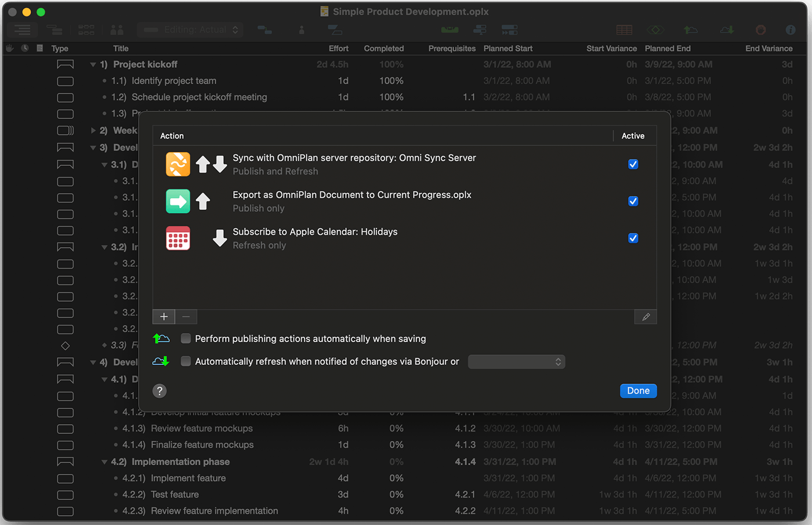Remove the selected action with the minus button

pyautogui.click(x=186, y=317)
